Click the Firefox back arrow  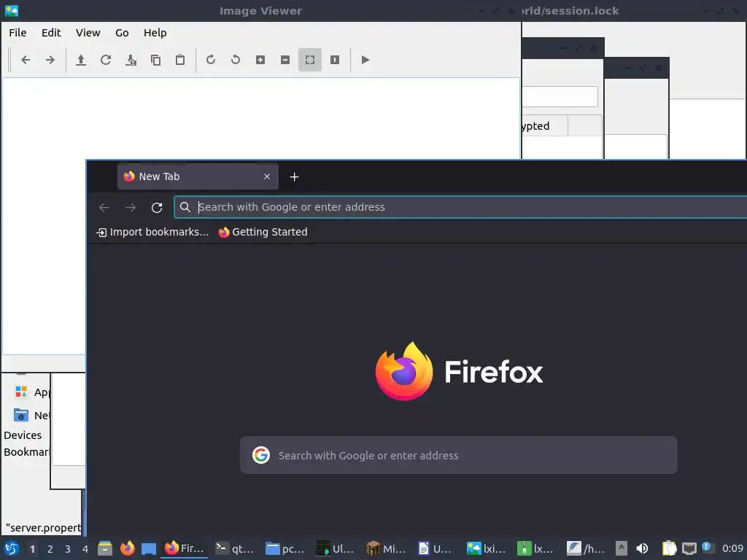click(104, 208)
